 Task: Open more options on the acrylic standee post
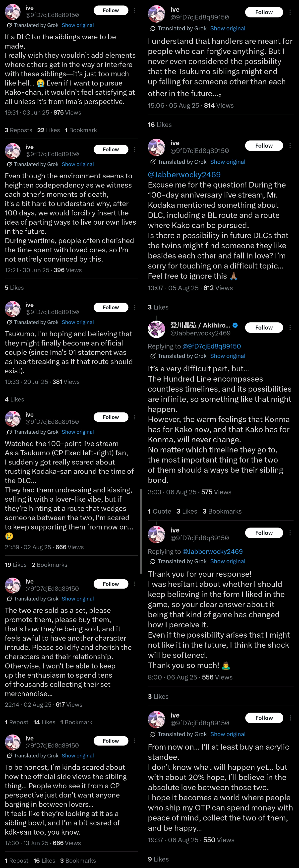[290, 718]
